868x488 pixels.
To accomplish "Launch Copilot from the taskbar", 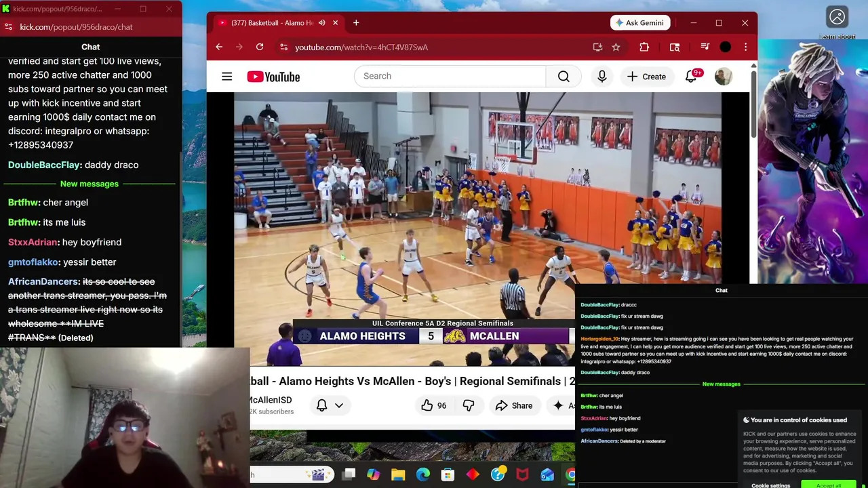I will click(x=373, y=474).
